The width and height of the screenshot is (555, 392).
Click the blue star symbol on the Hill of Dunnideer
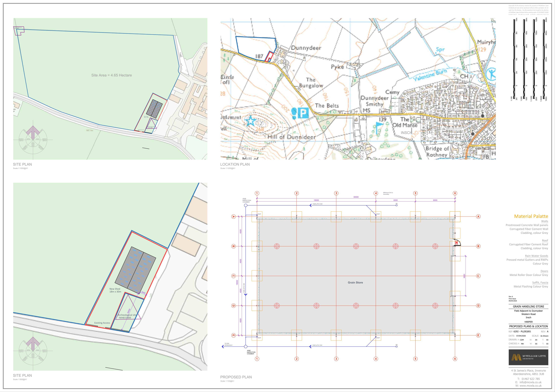point(251,121)
